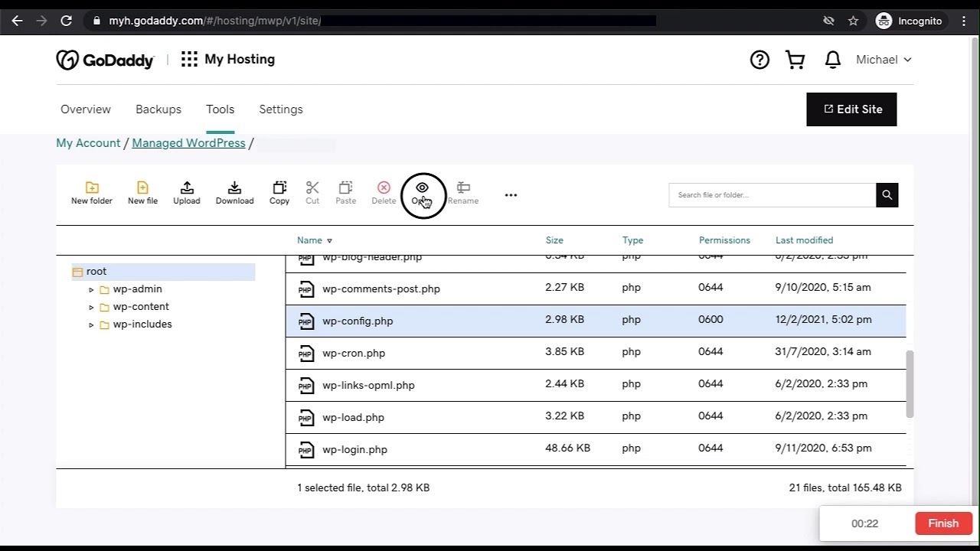Click the Incognito profile indicator
Image resolution: width=980 pixels, height=551 pixels.
909,21
